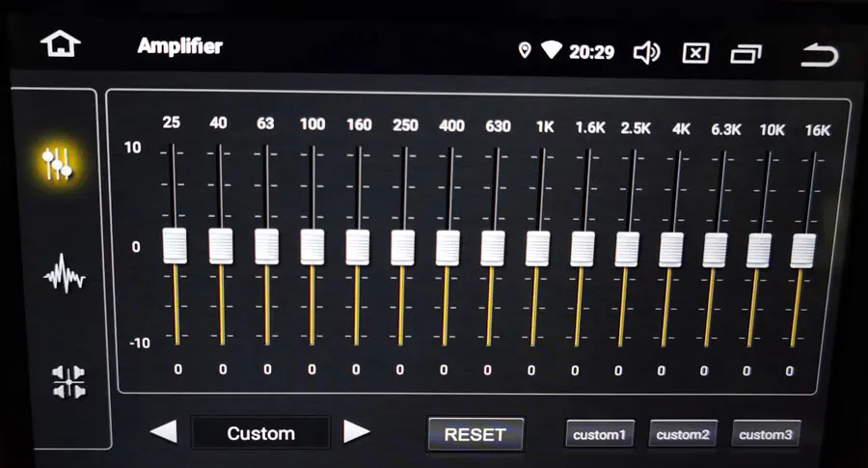This screenshot has width=868, height=468.
Task: Click the Amplifier title text
Action: click(x=180, y=46)
